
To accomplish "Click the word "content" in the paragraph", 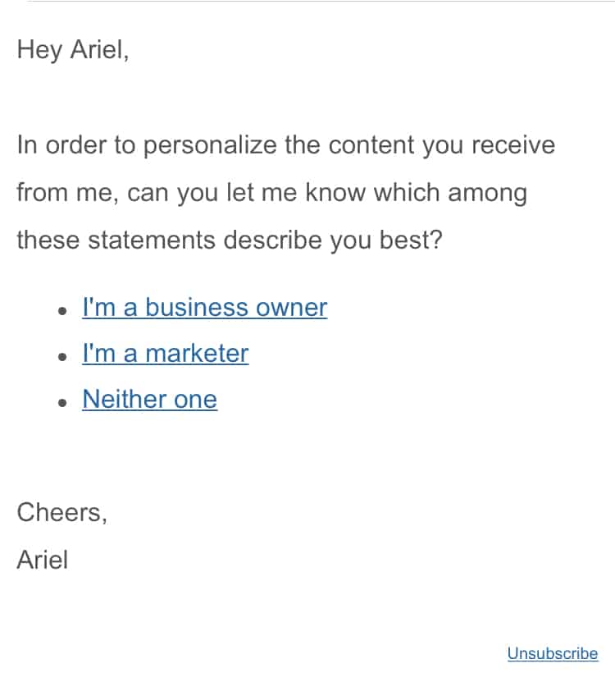I will [371, 145].
